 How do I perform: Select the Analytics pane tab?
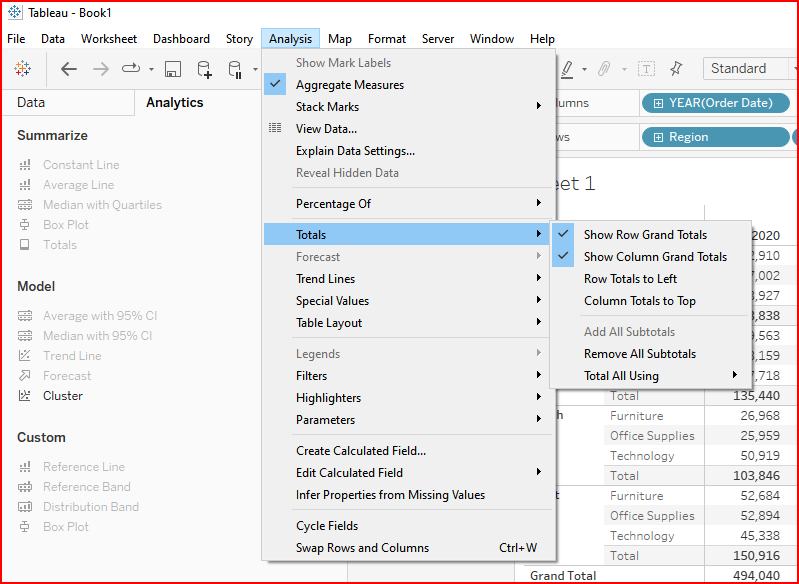(174, 102)
